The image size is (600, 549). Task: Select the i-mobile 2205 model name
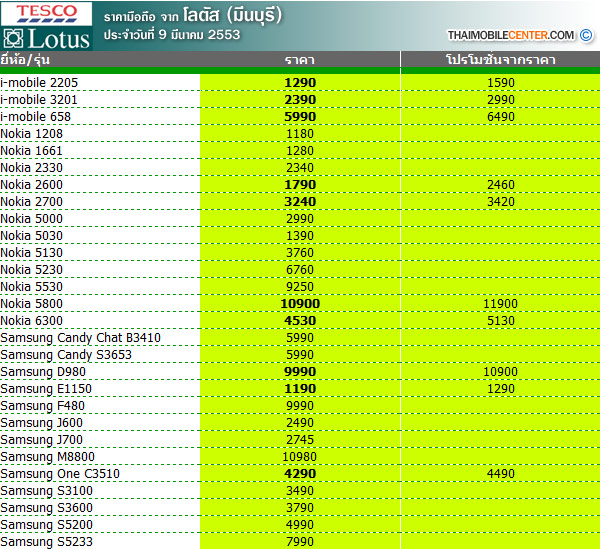pyautogui.click(x=39, y=81)
